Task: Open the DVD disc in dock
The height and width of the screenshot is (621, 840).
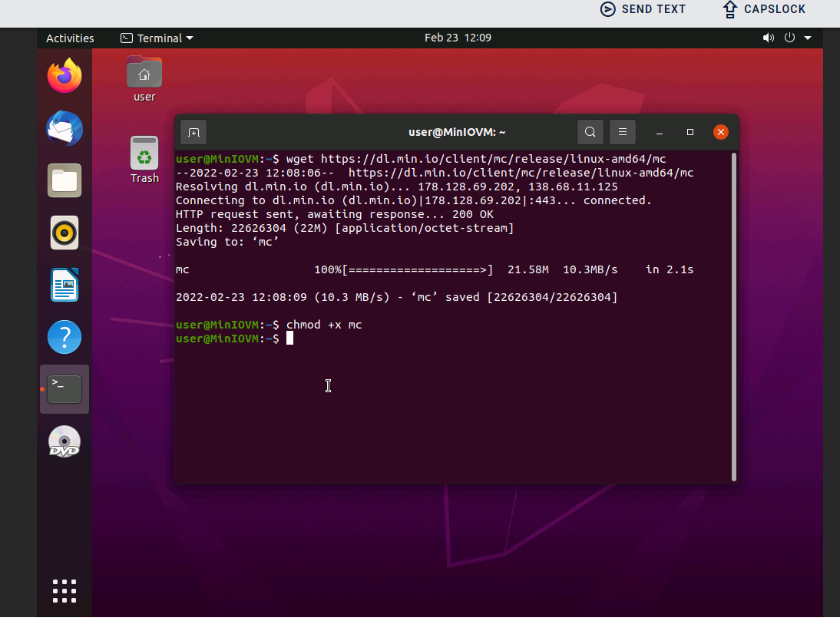Action: tap(64, 442)
